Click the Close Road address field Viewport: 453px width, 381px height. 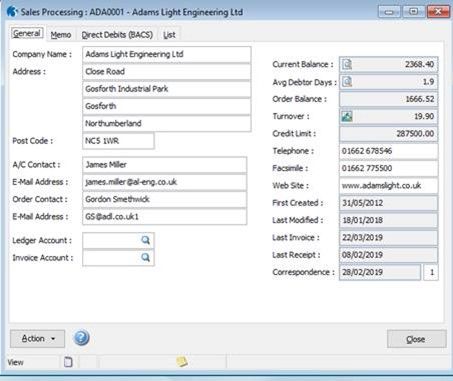167,72
